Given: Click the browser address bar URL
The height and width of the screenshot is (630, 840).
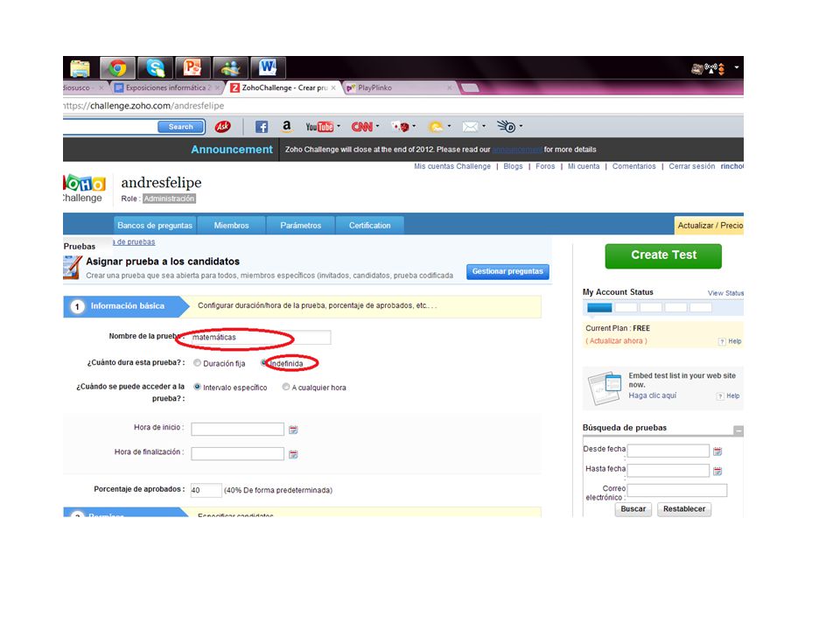Looking at the screenshot, I should 143,106.
